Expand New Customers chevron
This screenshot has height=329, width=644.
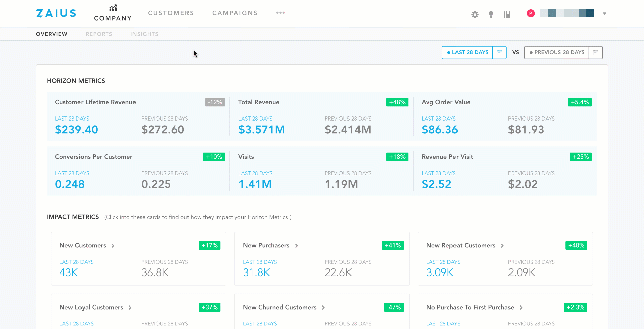click(x=113, y=246)
